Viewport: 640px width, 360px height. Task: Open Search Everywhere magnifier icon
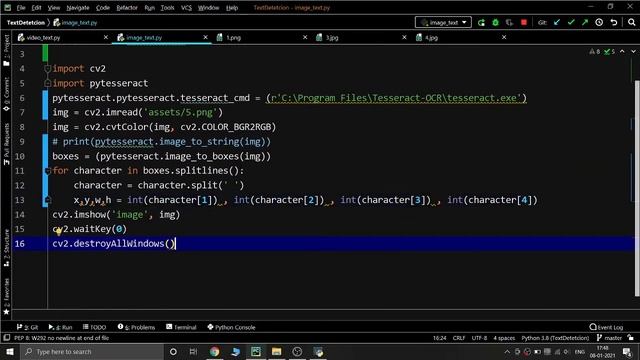(631, 22)
